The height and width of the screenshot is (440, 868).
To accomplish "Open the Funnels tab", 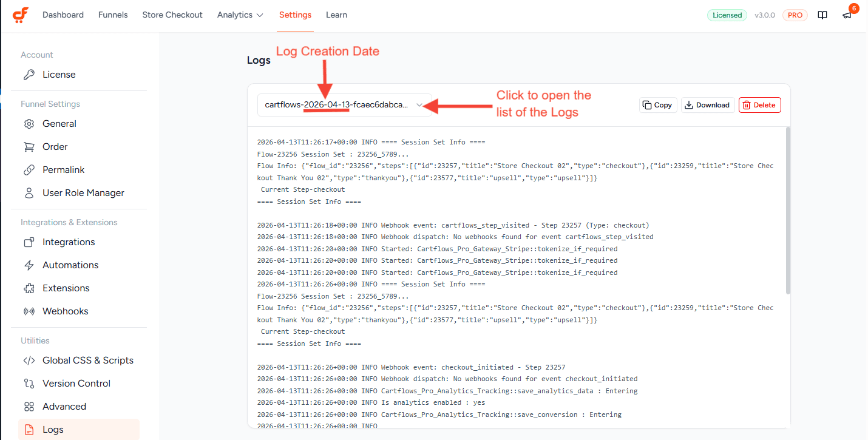I will [x=113, y=15].
